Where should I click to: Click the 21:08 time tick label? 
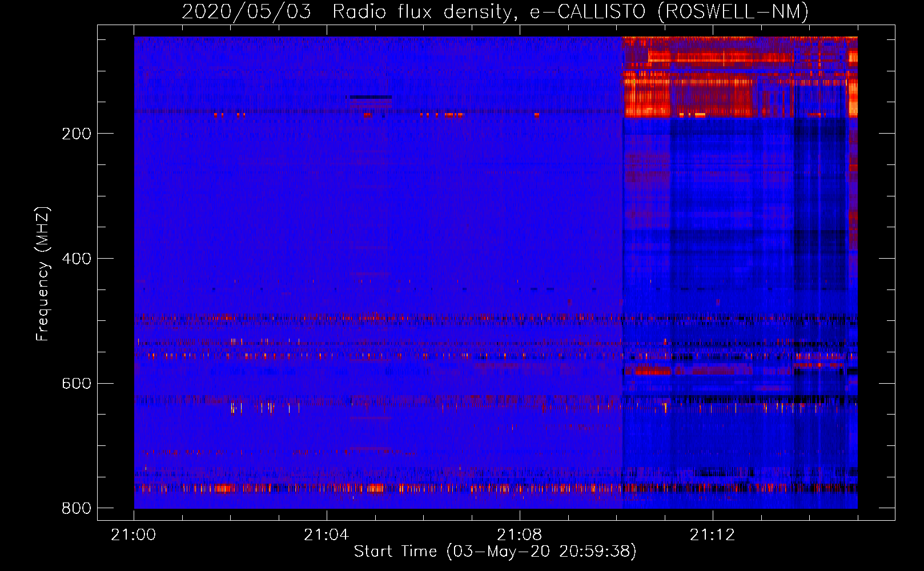pyautogui.click(x=520, y=535)
